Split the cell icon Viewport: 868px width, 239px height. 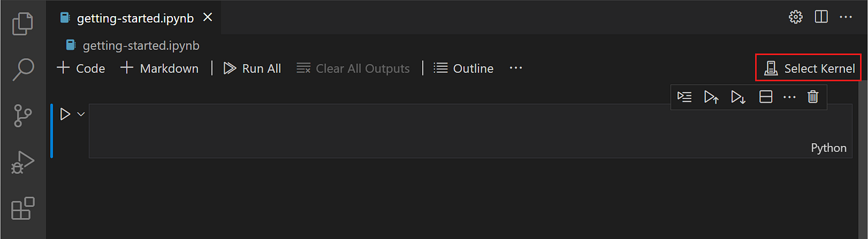pyautogui.click(x=766, y=97)
